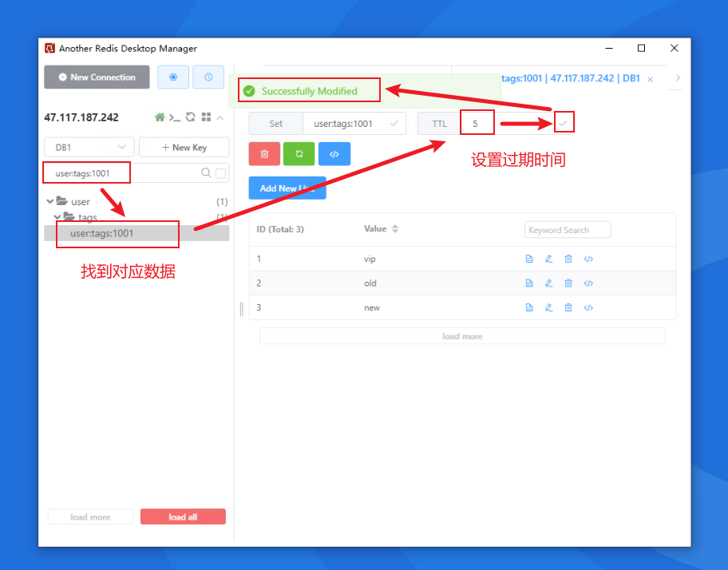
Task: Edit the old row
Action: (x=548, y=283)
